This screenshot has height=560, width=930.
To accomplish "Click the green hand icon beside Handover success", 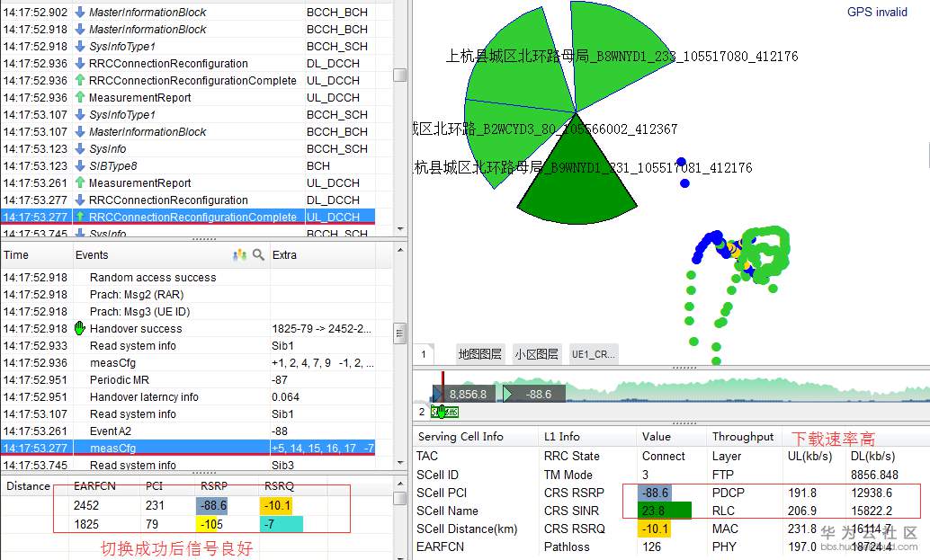I will pos(80,328).
